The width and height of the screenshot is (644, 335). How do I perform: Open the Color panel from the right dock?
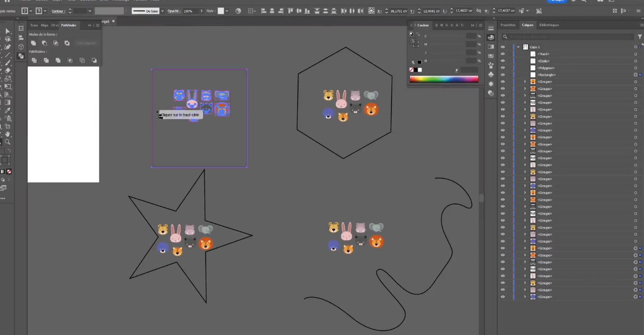tap(491, 37)
